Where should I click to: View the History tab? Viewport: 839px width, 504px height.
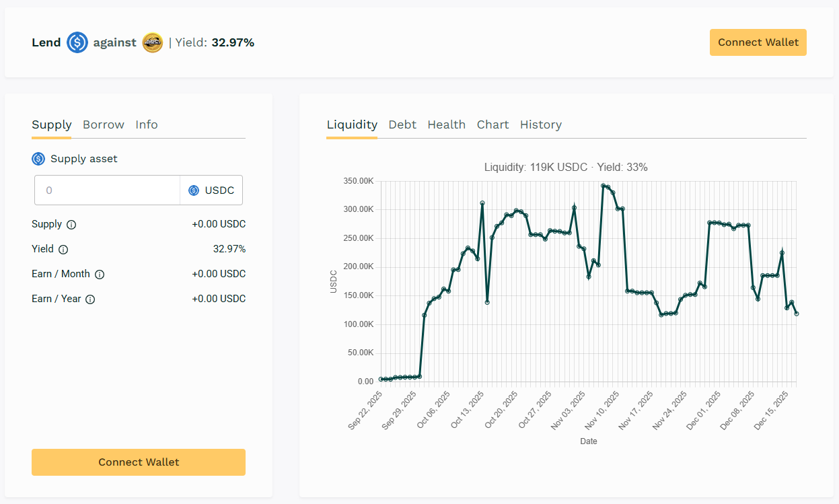pyautogui.click(x=540, y=124)
